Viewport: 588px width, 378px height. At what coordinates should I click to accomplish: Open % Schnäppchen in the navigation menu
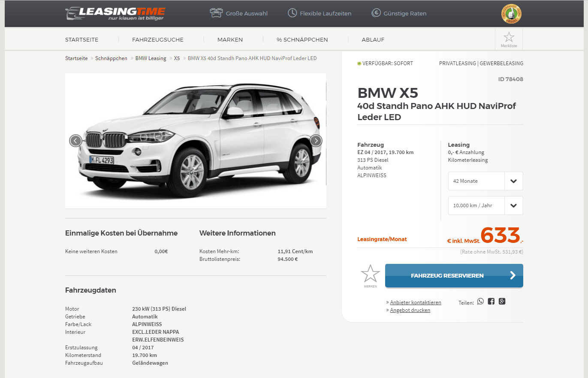click(x=302, y=40)
